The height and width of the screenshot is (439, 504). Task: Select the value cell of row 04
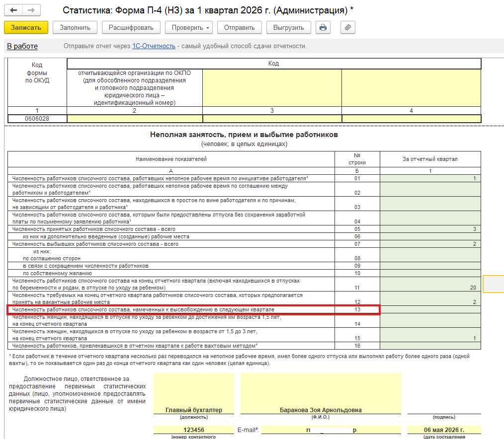tap(430, 218)
